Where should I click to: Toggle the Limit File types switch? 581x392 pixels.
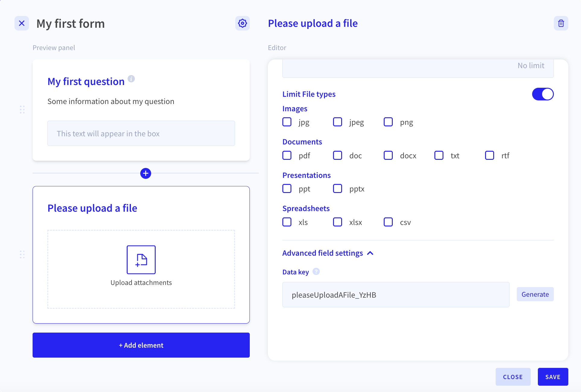pyautogui.click(x=543, y=94)
